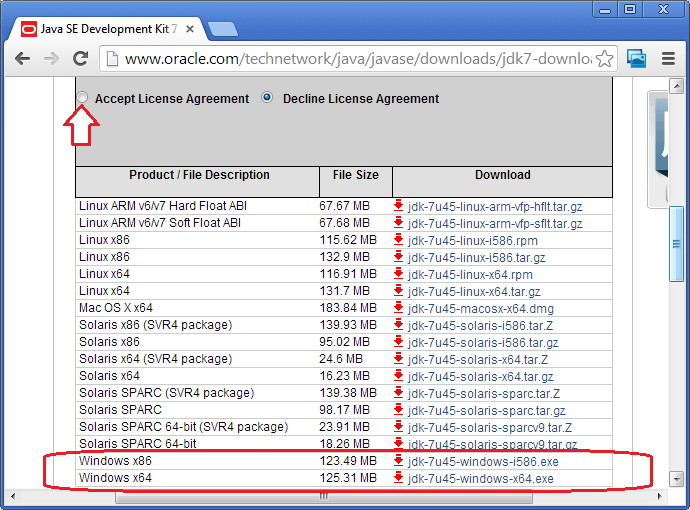Download jdk-7u45-linux-x64.tar.gz link

[x=474, y=291]
